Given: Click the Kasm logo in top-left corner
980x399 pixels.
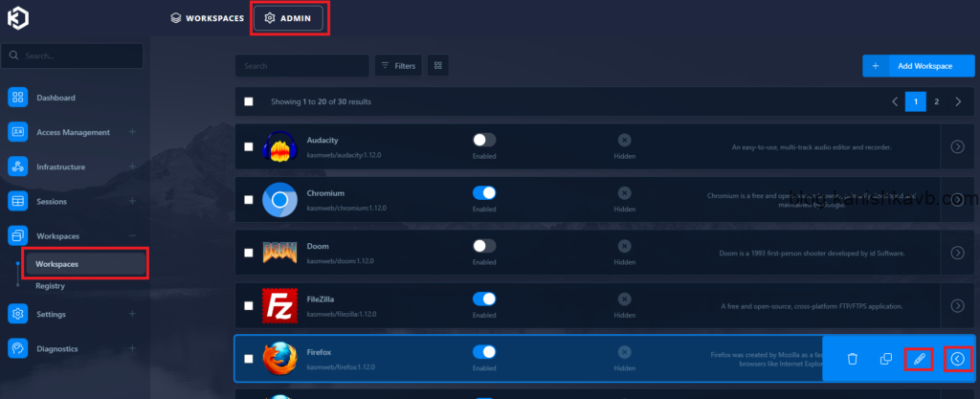Looking at the screenshot, I should [x=18, y=18].
